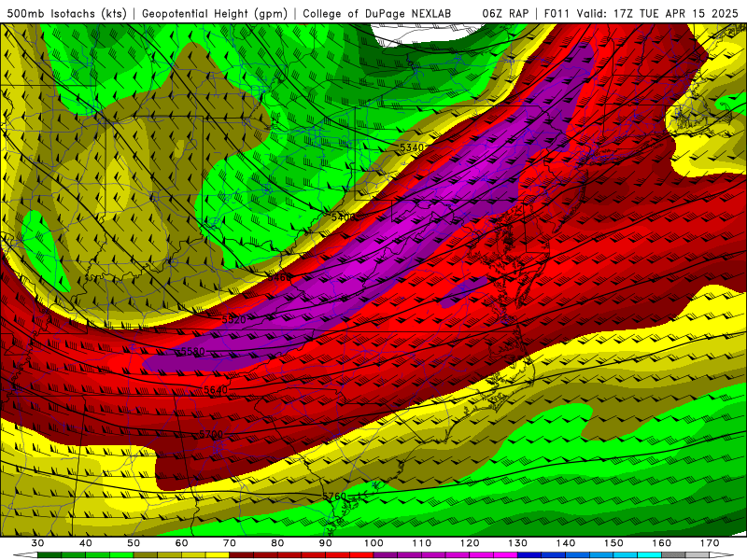Click the 5460 height contour label
This screenshot has width=747, height=560.
click(279, 276)
